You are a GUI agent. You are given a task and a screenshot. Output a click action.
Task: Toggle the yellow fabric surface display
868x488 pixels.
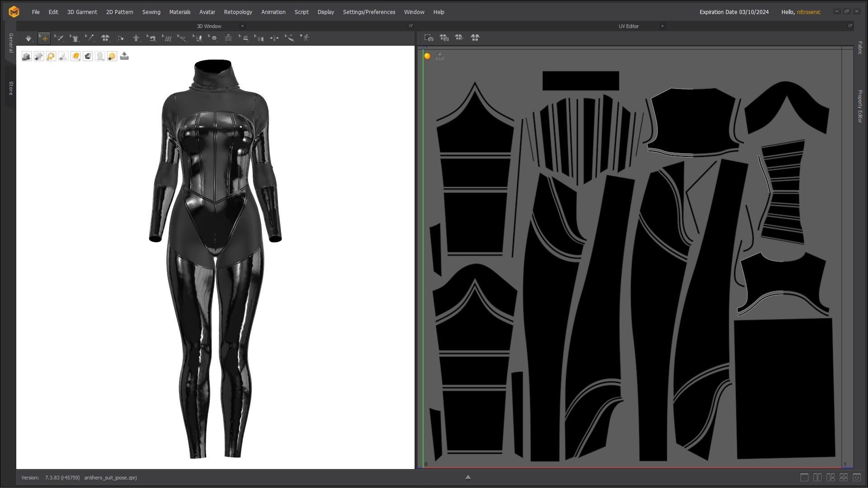(75, 56)
